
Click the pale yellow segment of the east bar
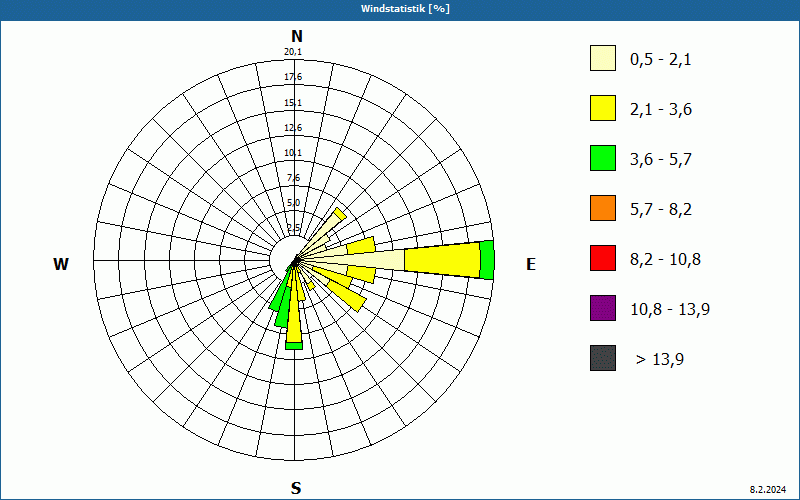357,260
